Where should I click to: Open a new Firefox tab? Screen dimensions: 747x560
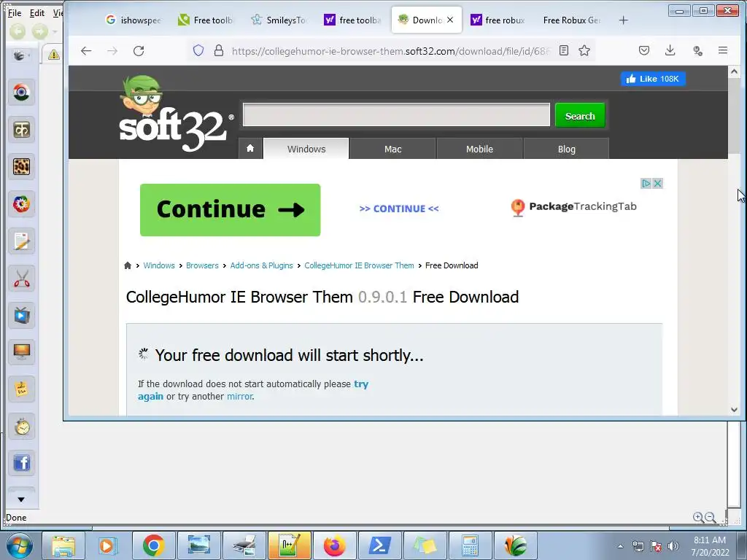(x=623, y=20)
